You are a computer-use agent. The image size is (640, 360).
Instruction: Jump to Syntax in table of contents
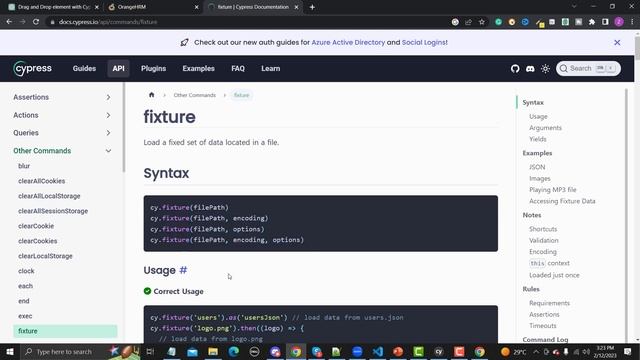pos(533,102)
